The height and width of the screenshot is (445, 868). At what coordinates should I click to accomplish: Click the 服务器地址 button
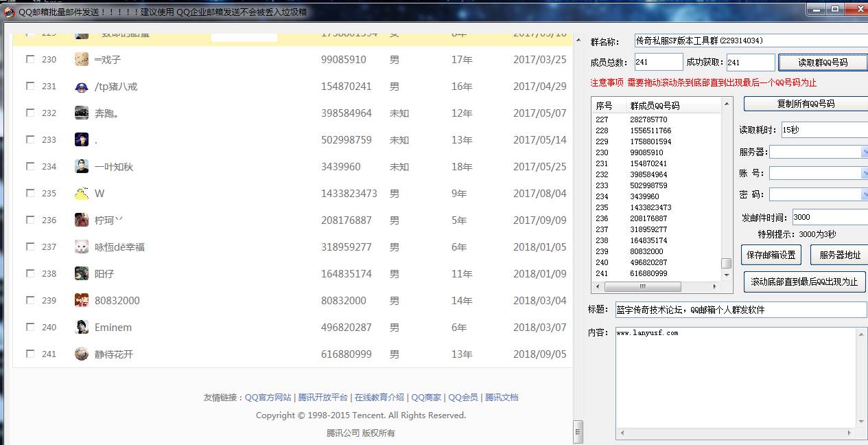click(840, 255)
